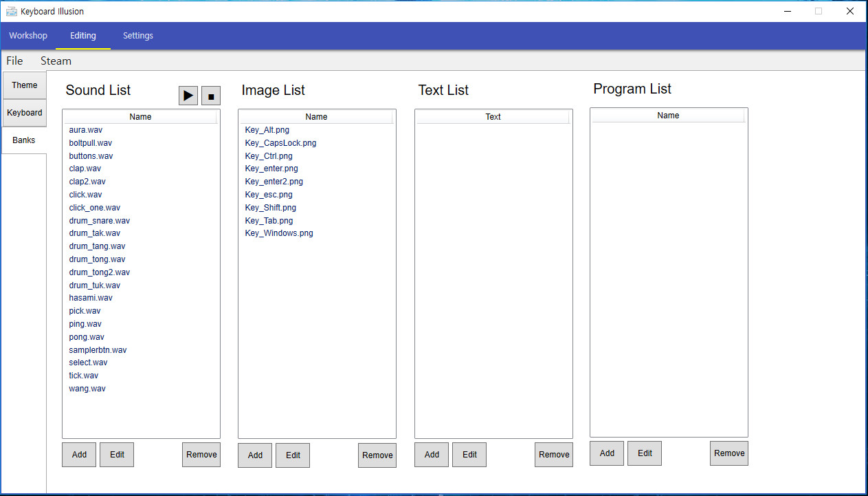Remove an entry from the Image List

point(377,455)
